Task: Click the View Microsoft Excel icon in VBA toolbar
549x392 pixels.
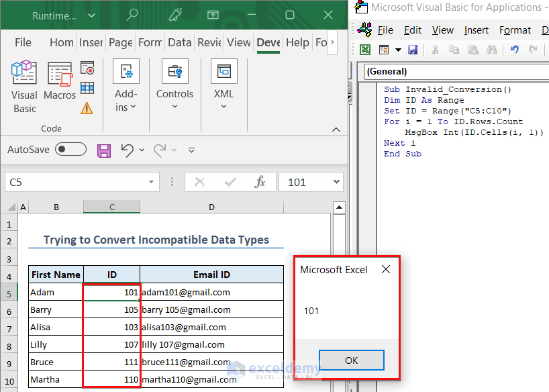Action: coord(364,49)
